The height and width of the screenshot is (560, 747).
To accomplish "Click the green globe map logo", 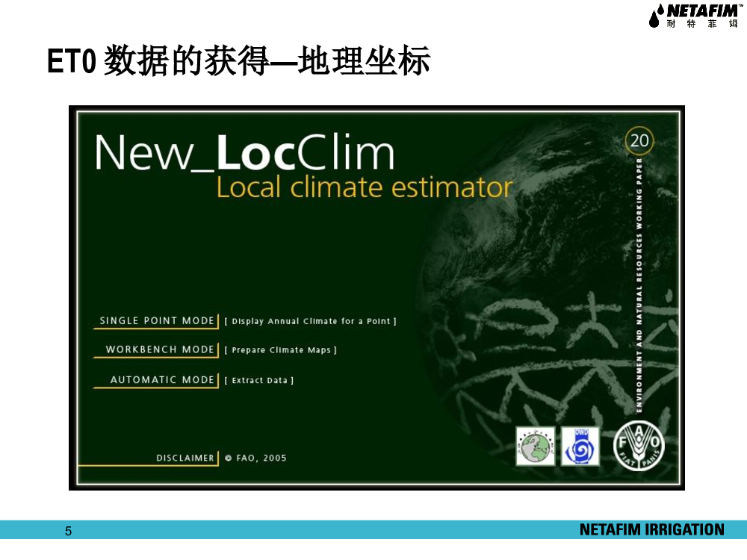I will 535,446.
